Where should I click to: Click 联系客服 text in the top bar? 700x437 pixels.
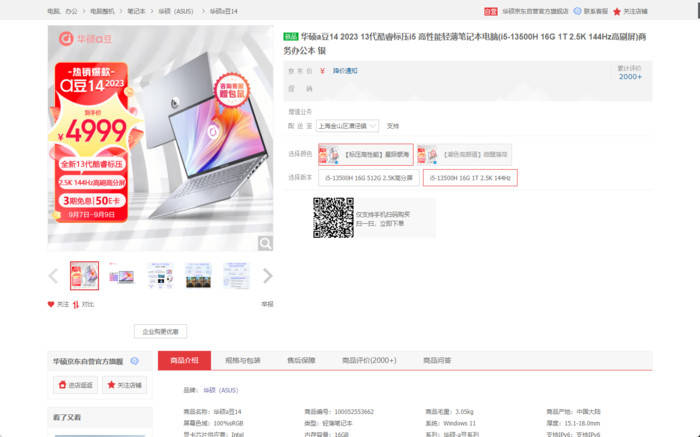coord(596,12)
